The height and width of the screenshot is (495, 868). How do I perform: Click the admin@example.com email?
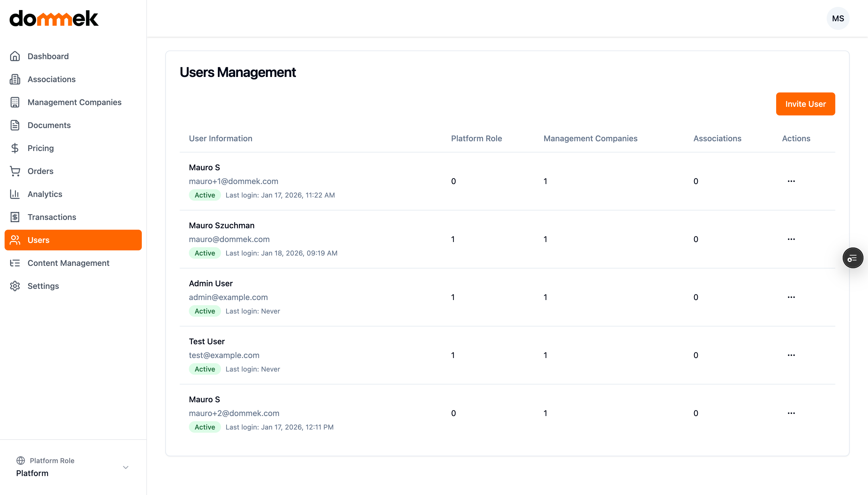point(228,297)
